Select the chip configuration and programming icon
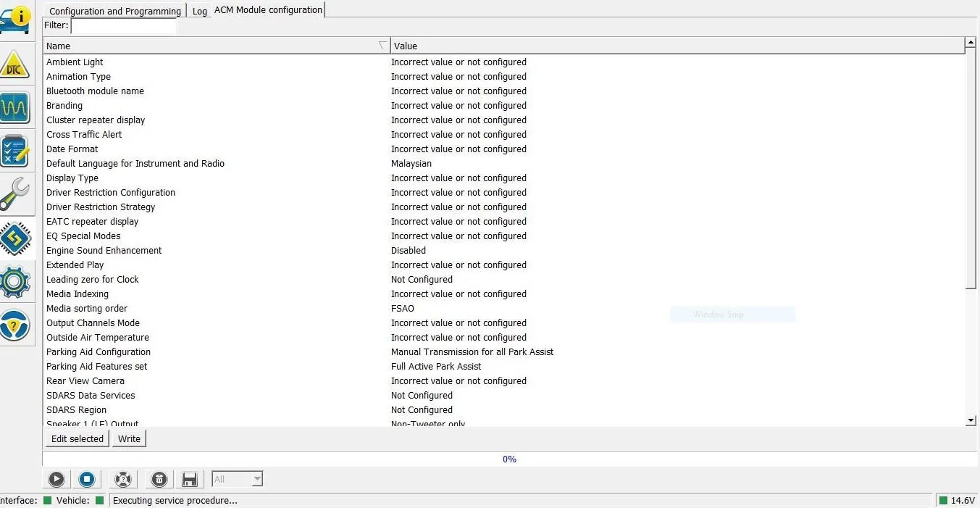980x508 pixels. tap(15, 238)
